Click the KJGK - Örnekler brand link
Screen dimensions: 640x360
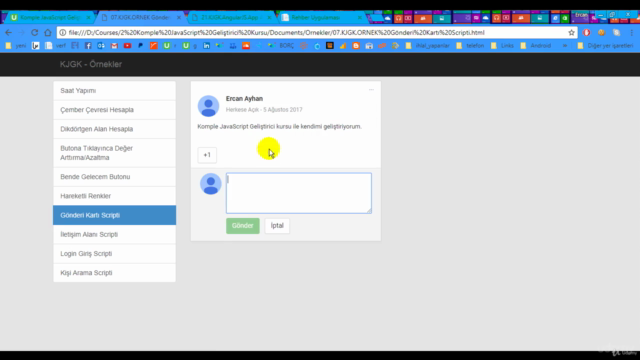(91, 64)
